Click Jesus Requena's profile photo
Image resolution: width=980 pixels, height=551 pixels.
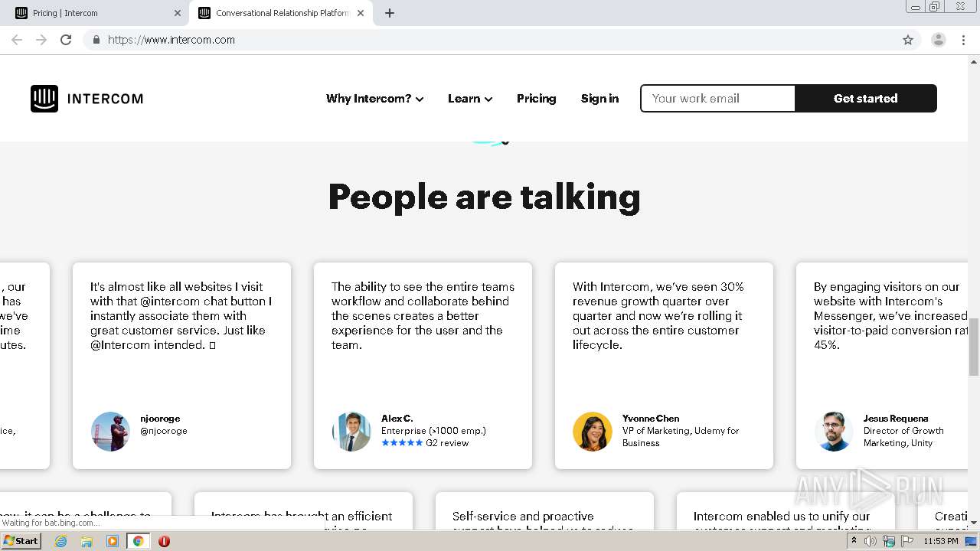coord(834,432)
